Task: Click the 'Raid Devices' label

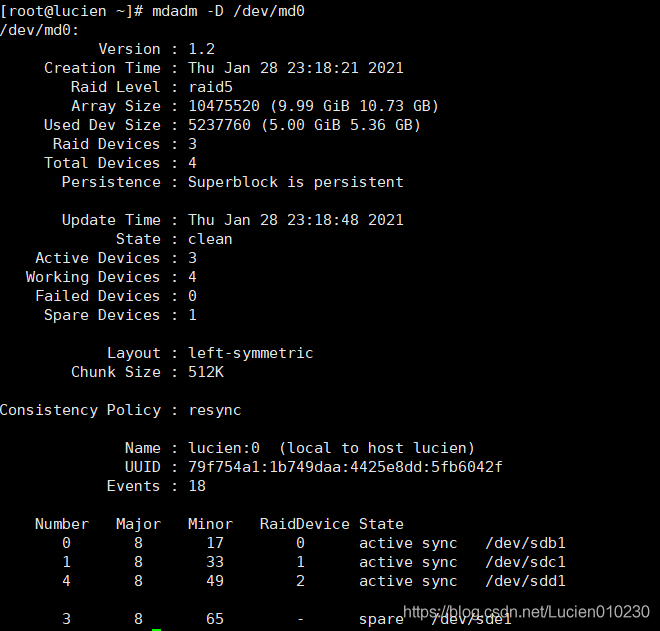Action: tap(106, 144)
